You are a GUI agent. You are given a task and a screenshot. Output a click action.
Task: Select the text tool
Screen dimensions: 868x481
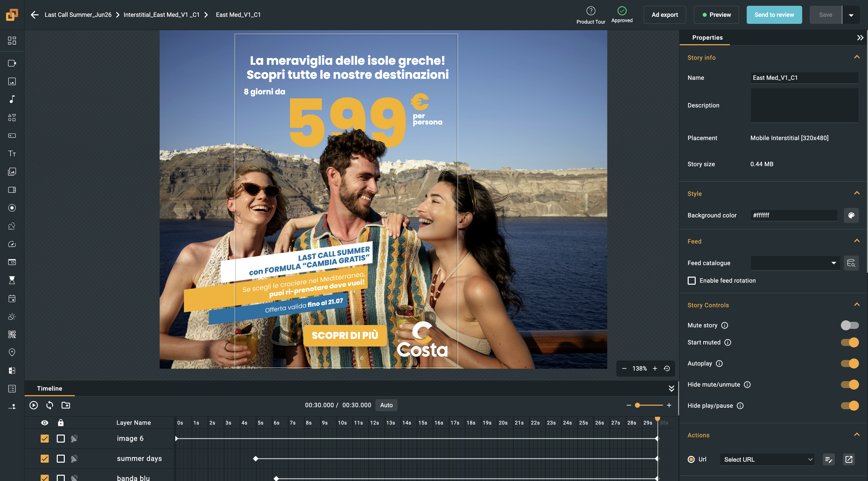[12, 154]
